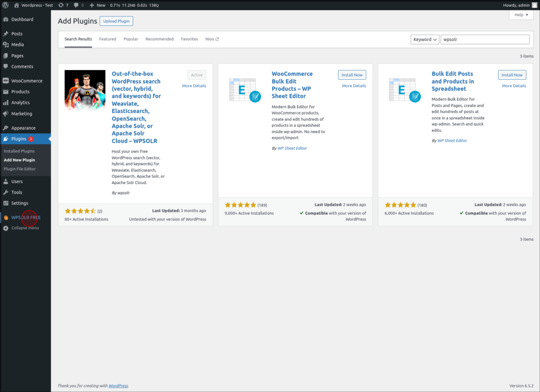Click the Plugins plug icon
The width and height of the screenshot is (540, 392).
tap(5, 139)
